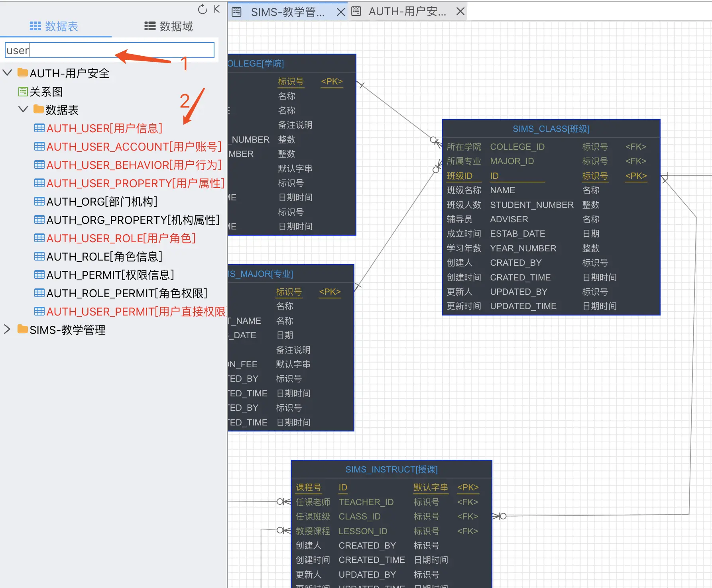Screen dimensions: 712x588
Task: Close the AUTH-用户安 tab
Action: tap(460, 11)
